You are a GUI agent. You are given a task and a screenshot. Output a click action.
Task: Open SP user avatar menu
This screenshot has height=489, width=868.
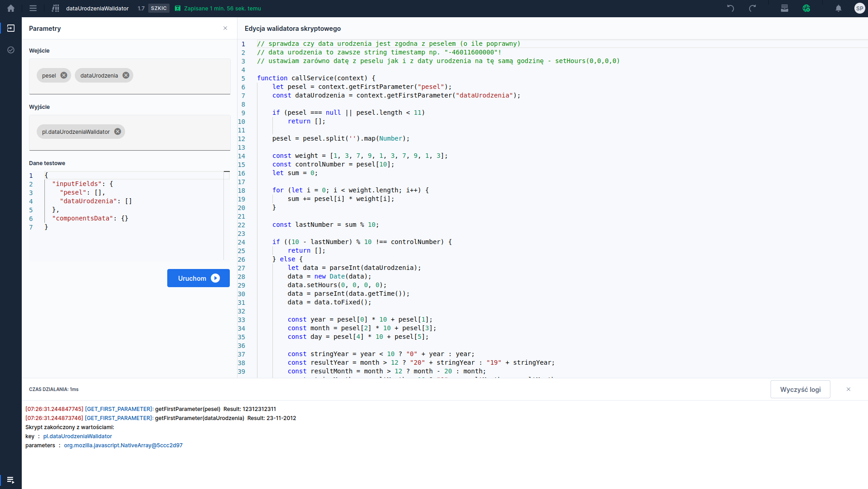pos(859,8)
